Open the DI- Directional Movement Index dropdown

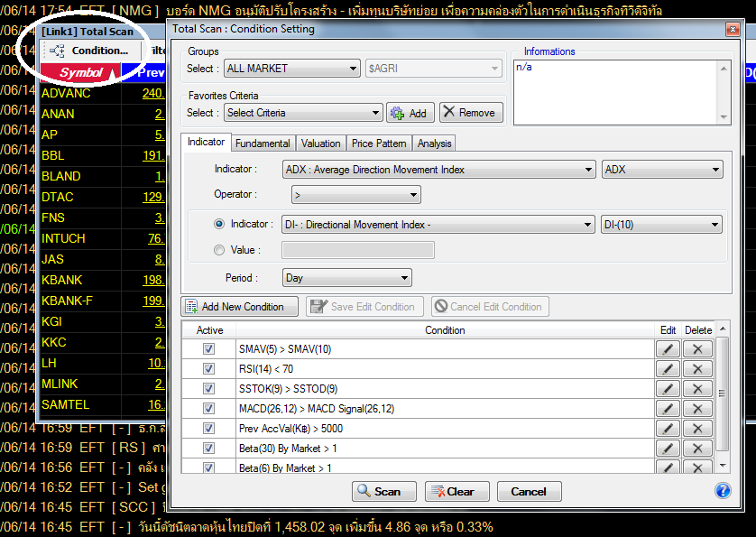pyautogui.click(x=438, y=225)
